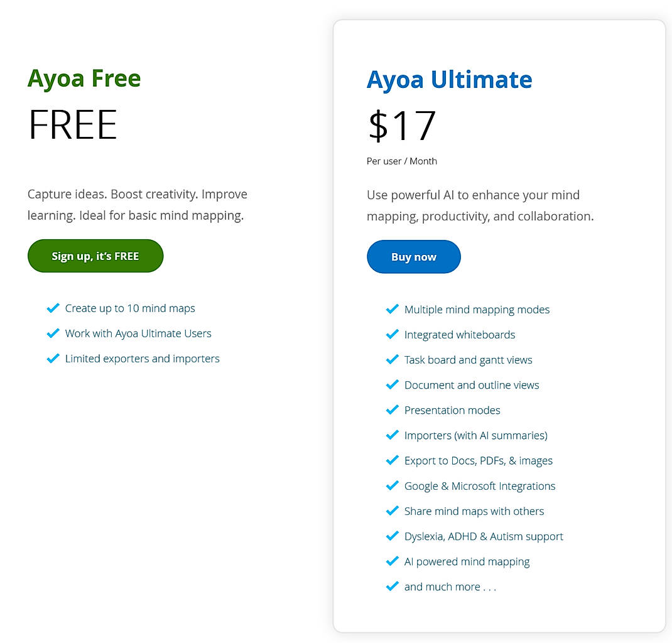
Task: Click the checkmark beside 'Multiple mind mapping modes'
Action: (393, 310)
